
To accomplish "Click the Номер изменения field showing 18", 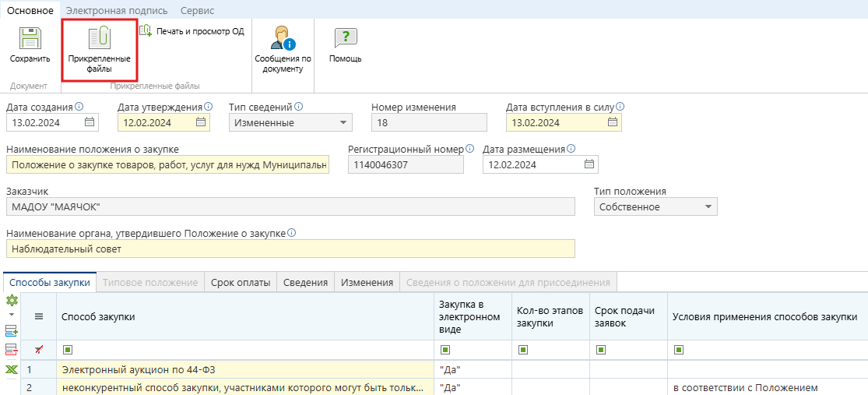I will point(429,122).
